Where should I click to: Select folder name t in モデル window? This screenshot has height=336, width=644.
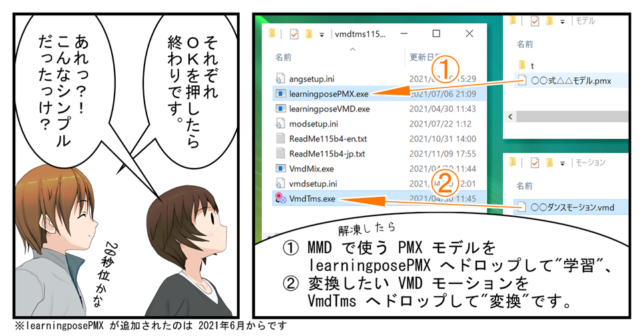532,66
